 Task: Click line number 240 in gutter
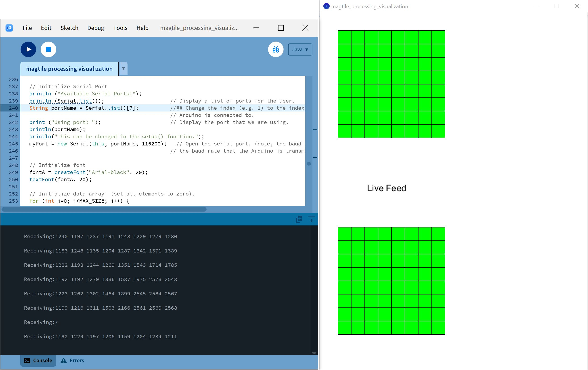[13, 108]
